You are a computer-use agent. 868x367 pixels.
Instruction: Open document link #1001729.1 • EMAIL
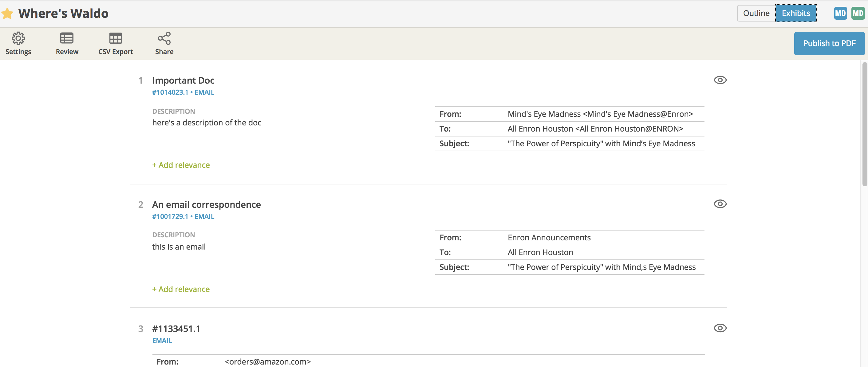183,216
